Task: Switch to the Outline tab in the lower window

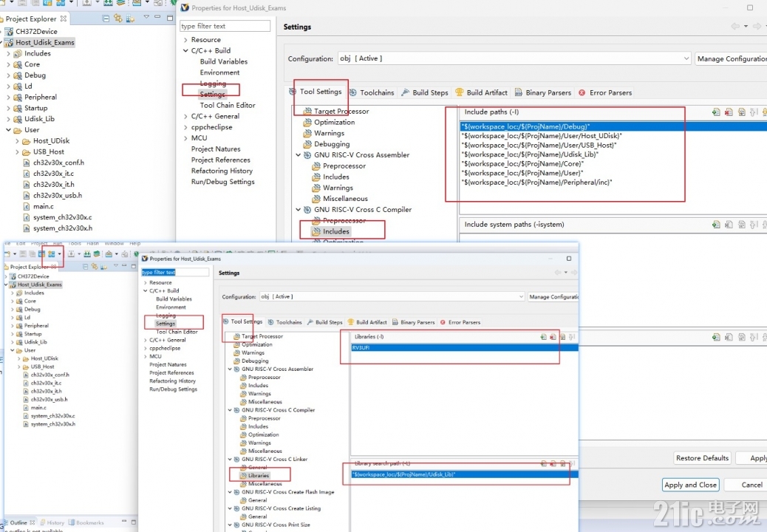Action: pyautogui.click(x=18, y=522)
